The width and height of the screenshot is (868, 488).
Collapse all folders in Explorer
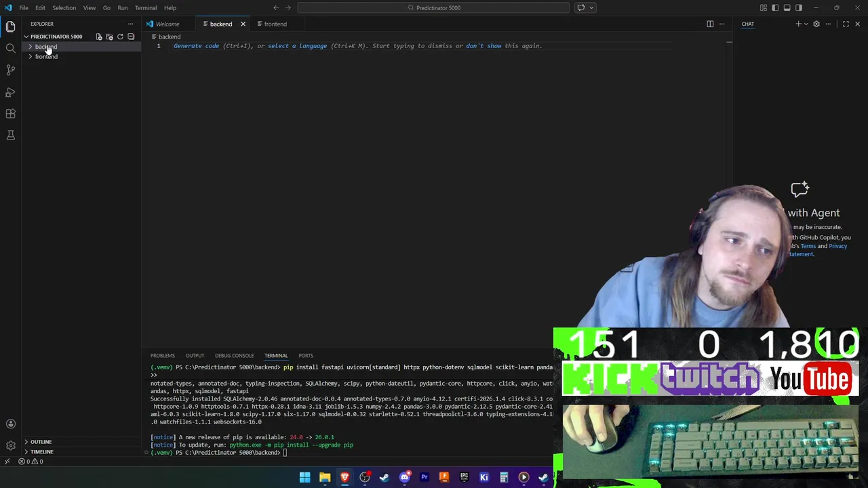131,37
